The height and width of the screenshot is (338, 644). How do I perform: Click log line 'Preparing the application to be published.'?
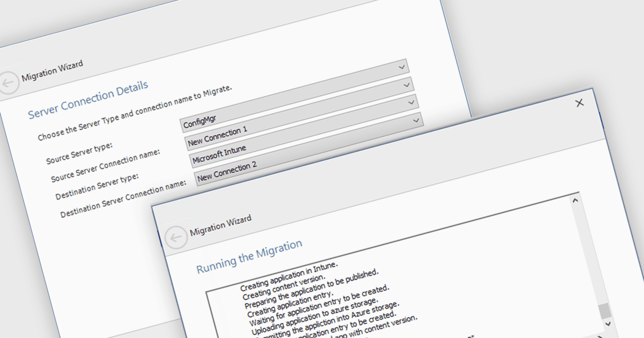click(x=312, y=289)
